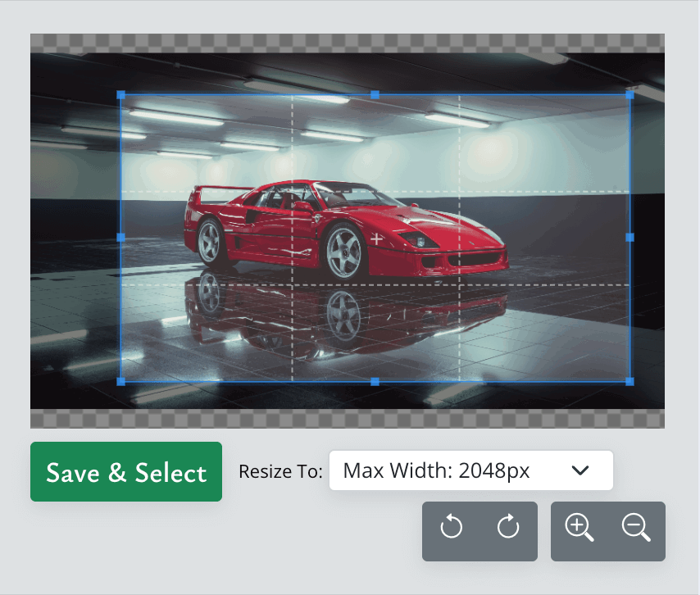Image resolution: width=700 pixels, height=595 pixels.
Task: Click the top-left crop corner handle
Action: pos(121,94)
